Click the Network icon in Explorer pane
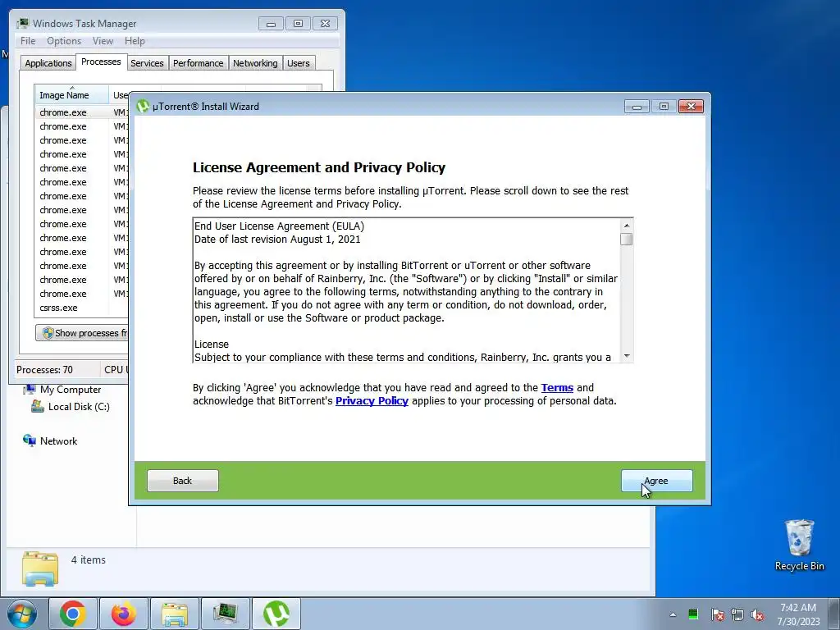Screen dimensions: 840x630 (29, 441)
